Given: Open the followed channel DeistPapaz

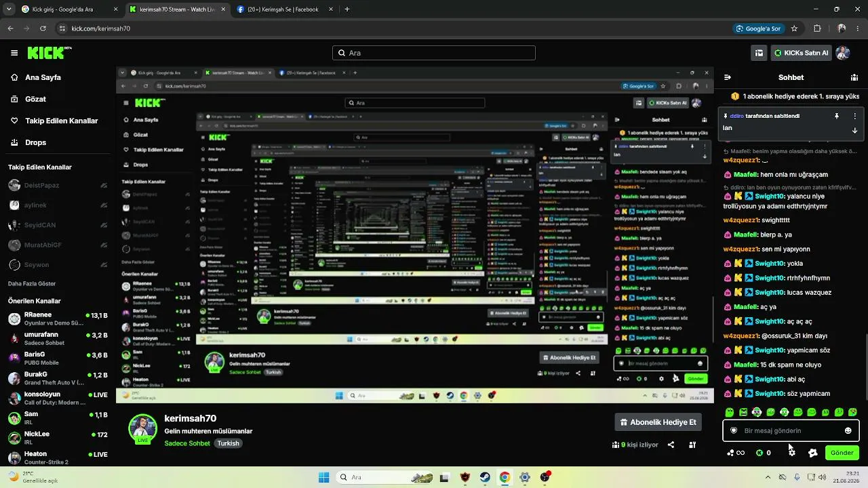Looking at the screenshot, I should [57, 185].
